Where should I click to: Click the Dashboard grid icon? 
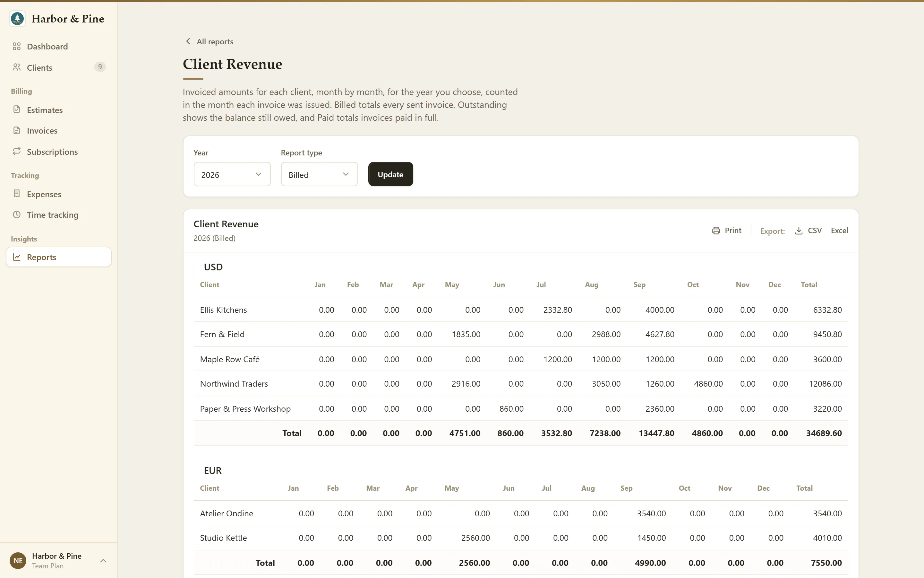point(16,46)
